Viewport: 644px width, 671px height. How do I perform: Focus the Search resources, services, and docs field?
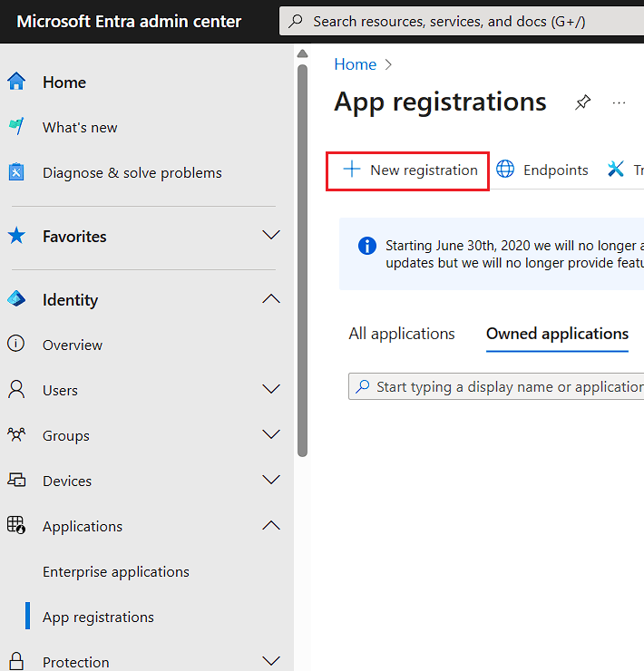(x=462, y=21)
